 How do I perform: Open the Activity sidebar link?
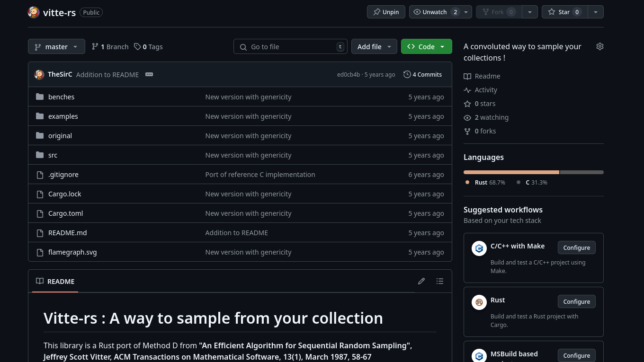[x=481, y=90]
